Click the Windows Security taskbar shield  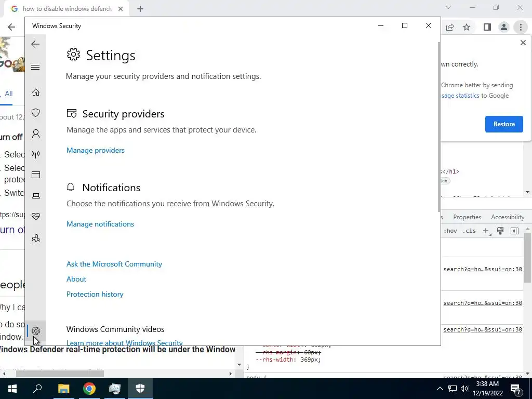140,389
